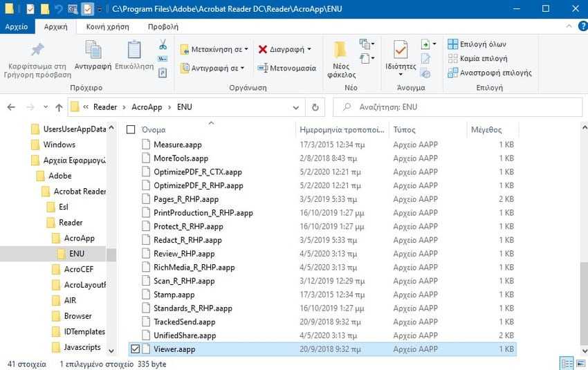Expand the address bar history dropdown
588x370 pixels.
click(296, 108)
